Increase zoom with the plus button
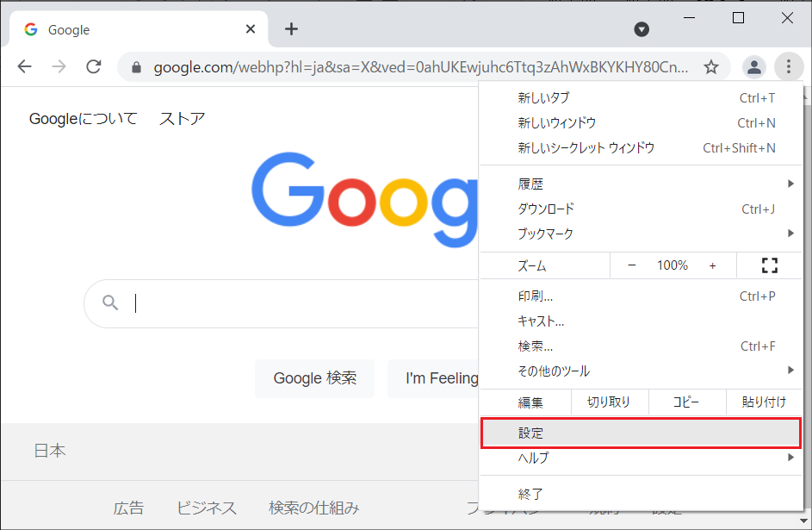The image size is (812, 530). pos(713,265)
